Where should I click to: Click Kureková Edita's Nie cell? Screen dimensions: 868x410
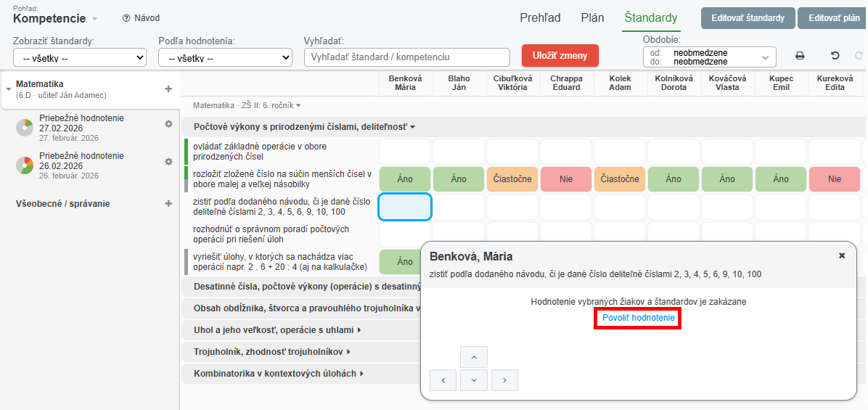click(835, 179)
